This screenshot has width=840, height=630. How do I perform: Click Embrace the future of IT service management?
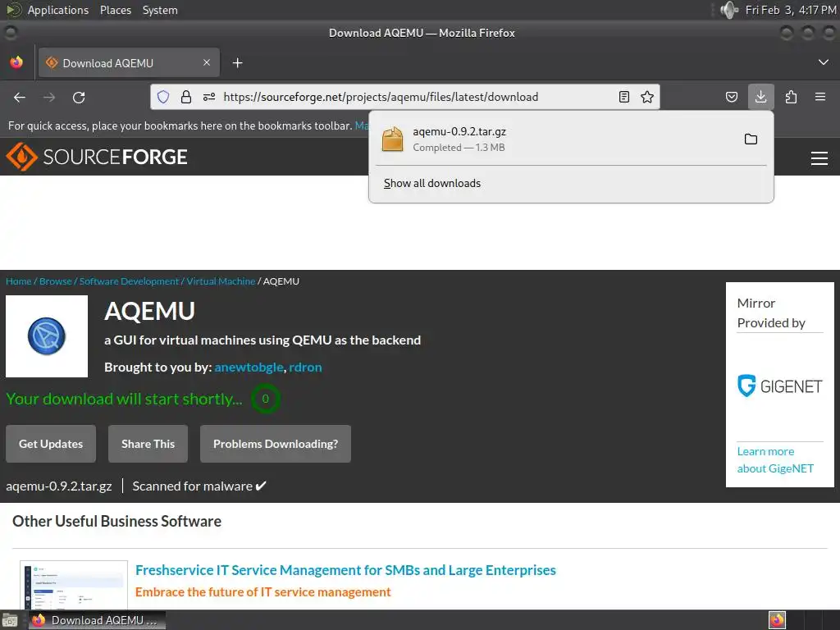click(x=263, y=592)
